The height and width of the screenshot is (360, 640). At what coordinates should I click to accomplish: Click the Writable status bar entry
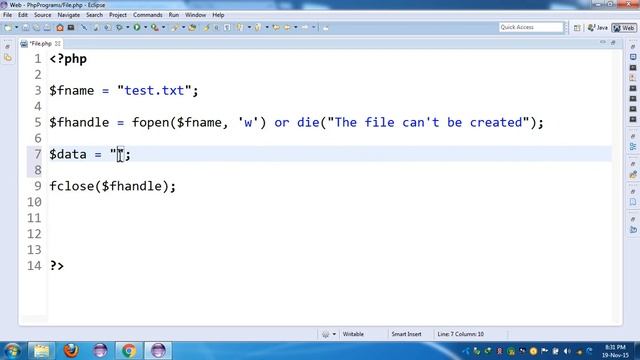pyautogui.click(x=353, y=334)
